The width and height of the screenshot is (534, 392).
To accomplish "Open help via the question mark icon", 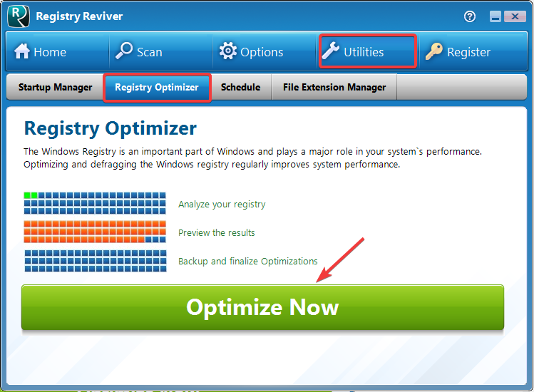I will click(x=470, y=16).
